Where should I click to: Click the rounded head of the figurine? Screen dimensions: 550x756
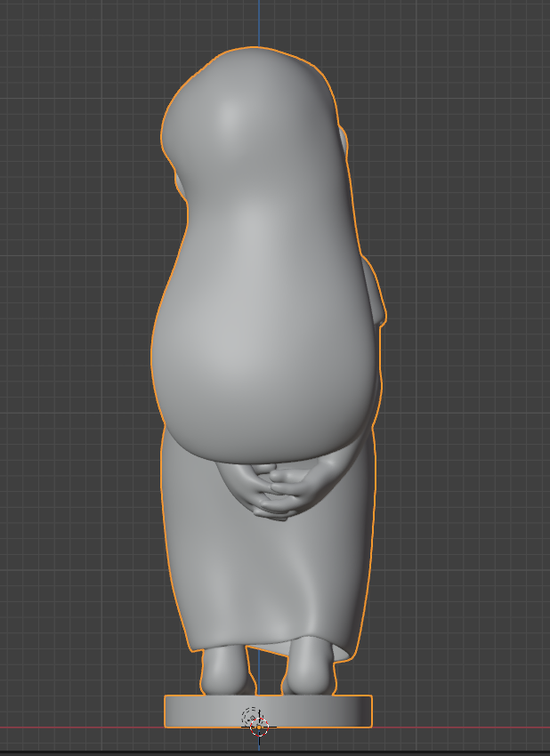(x=252, y=123)
